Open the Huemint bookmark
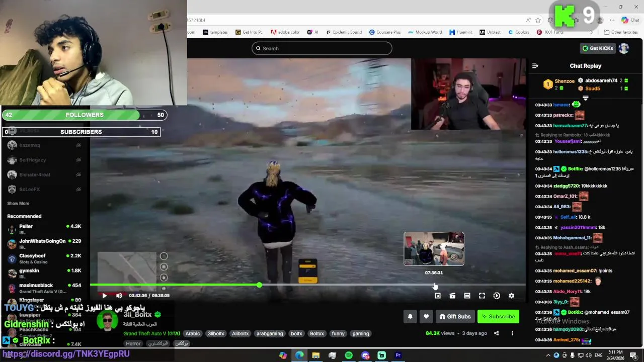The height and width of the screenshot is (362, 644). [x=461, y=32]
